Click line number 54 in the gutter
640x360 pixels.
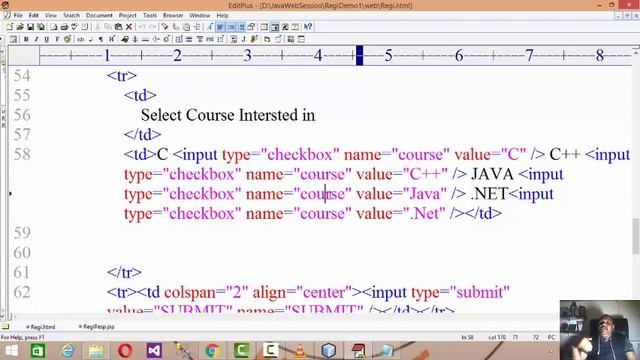pos(22,76)
